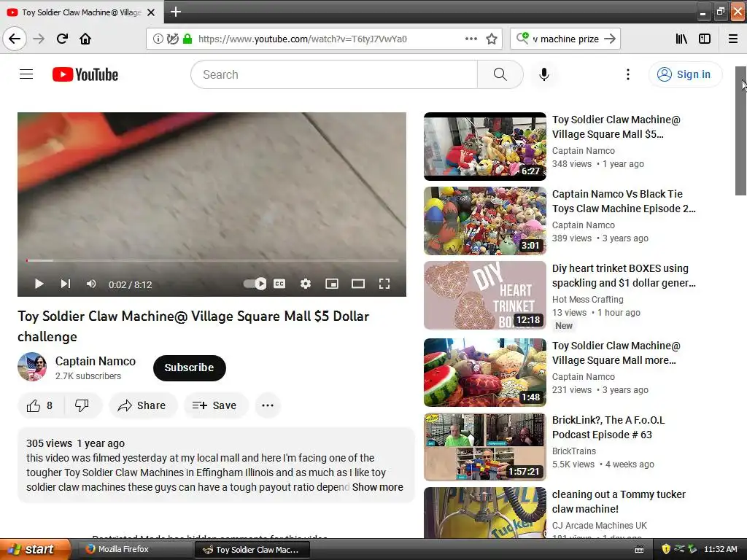747x560 pixels.
Task: Open cleaning out a Tommy tucker video
Action: [x=619, y=502]
